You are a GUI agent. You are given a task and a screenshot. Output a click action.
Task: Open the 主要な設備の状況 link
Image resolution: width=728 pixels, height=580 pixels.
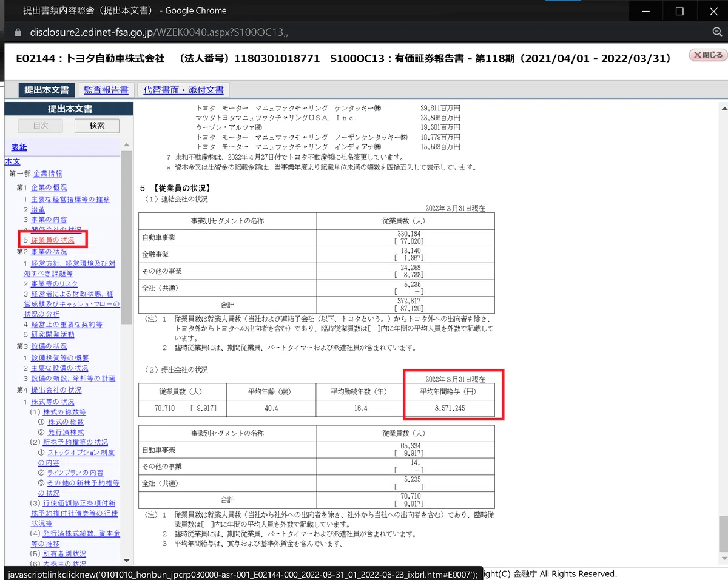59,368
